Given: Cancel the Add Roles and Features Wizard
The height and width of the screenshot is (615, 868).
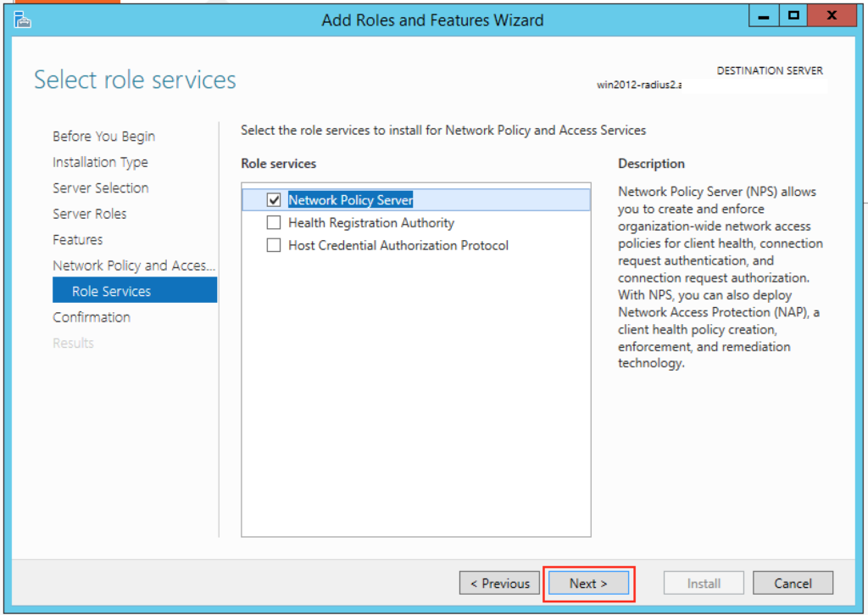Looking at the screenshot, I should [x=793, y=583].
